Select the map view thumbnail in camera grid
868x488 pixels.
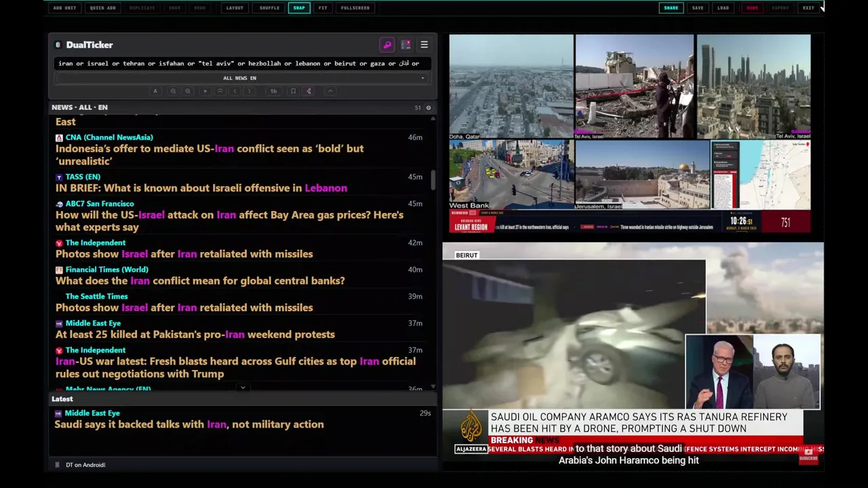(761, 175)
